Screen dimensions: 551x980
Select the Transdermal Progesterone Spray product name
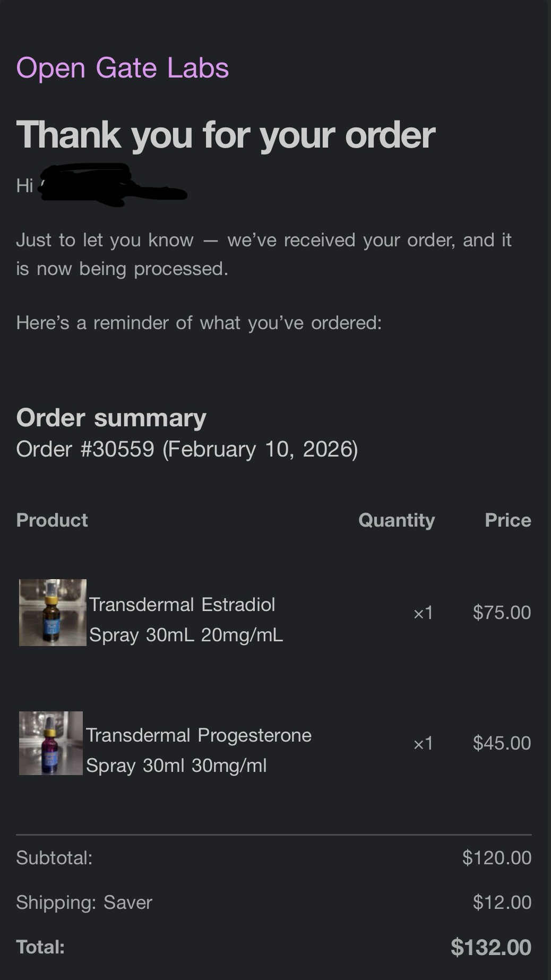[199, 750]
